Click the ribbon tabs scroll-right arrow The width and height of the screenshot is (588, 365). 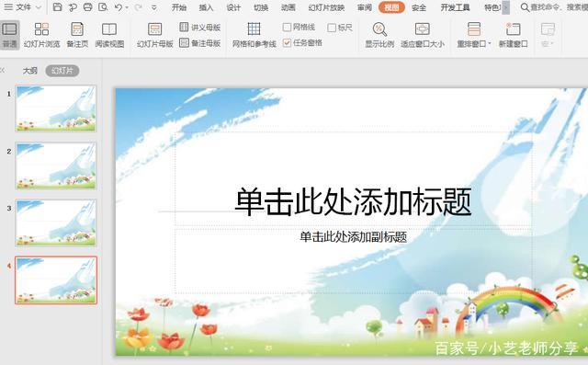506,7
